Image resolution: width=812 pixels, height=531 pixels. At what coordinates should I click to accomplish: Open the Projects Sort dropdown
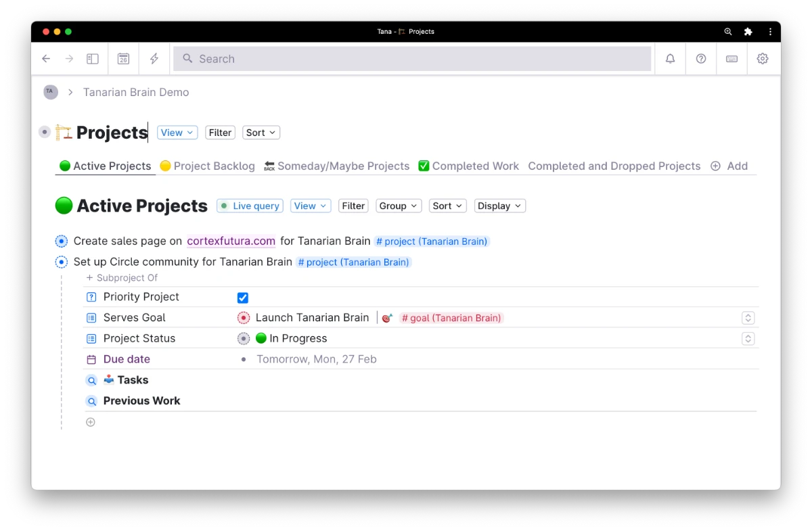(261, 133)
